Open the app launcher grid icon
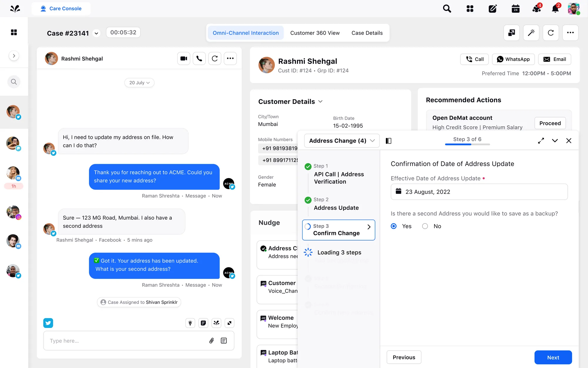Image resolution: width=588 pixels, height=368 pixels. point(470,9)
